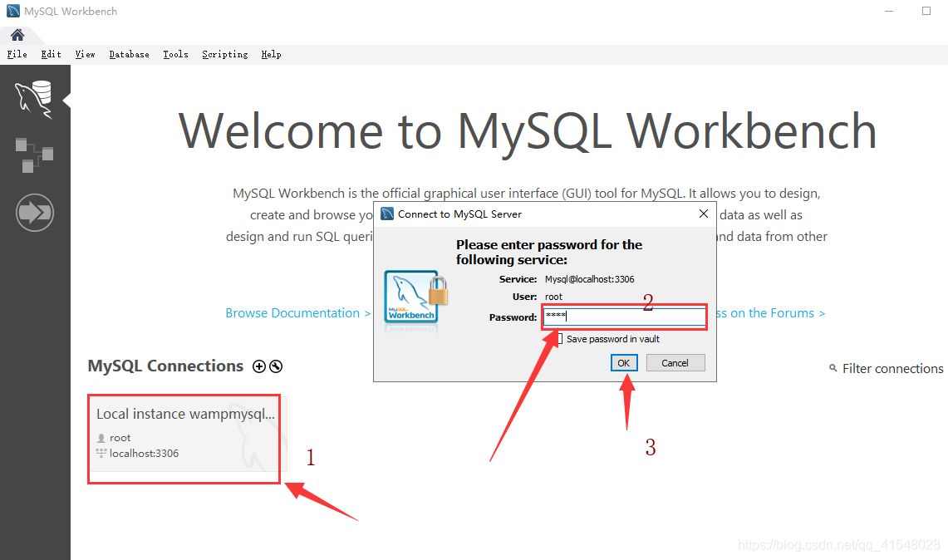Maximize the MySQL Workbench window

pyautogui.click(x=926, y=11)
